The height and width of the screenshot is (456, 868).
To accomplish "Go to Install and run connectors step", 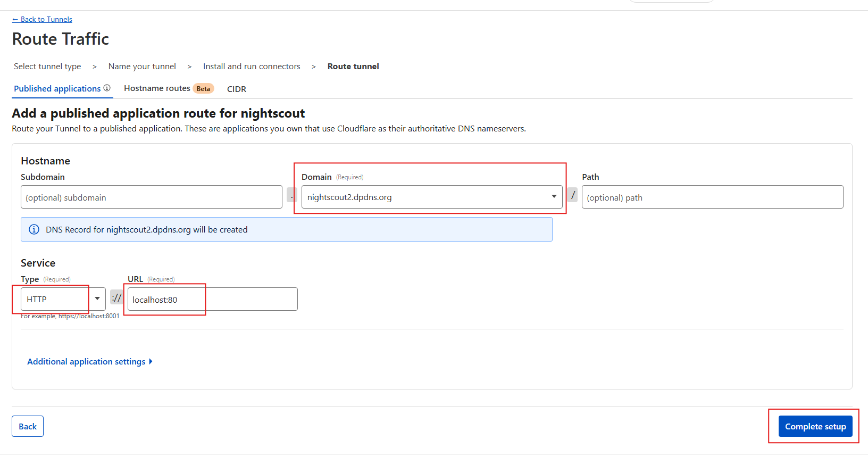I will click(252, 67).
